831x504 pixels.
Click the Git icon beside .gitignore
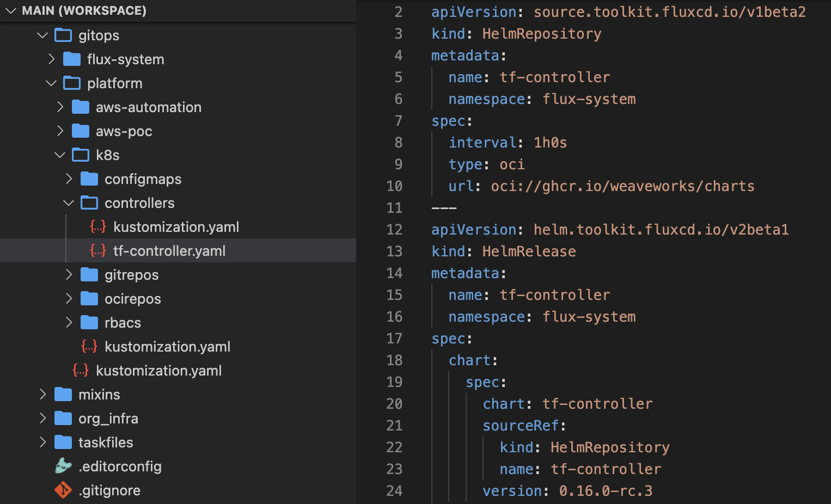63,490
